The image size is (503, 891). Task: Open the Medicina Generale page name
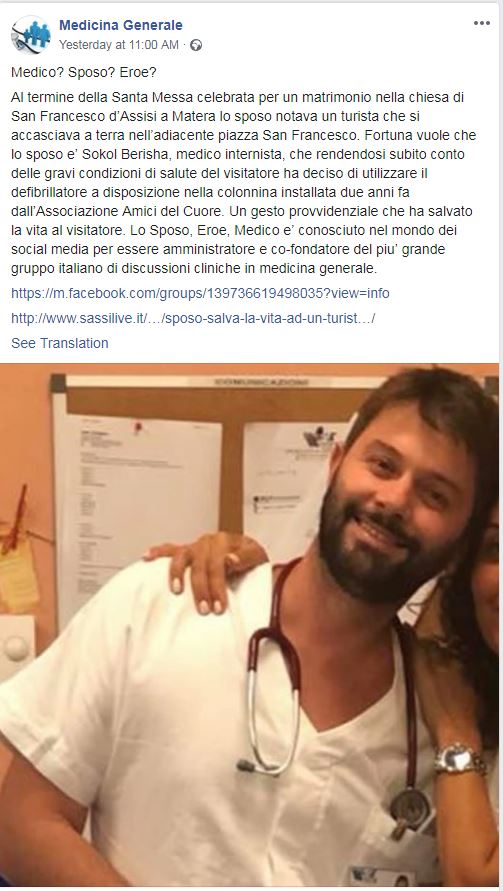pyautogui.click(x=120, y=25)
